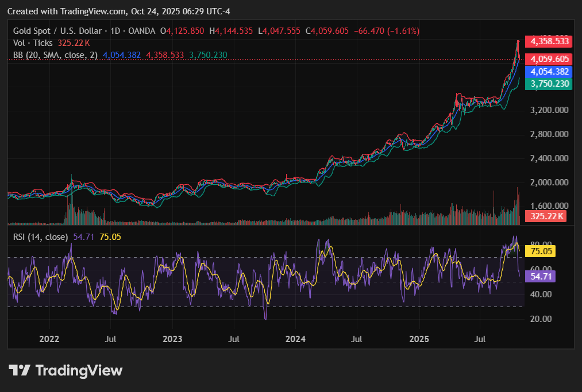
Task: Click the blue 4,054.382 basis price tag
Action: [x=549, y=72]
